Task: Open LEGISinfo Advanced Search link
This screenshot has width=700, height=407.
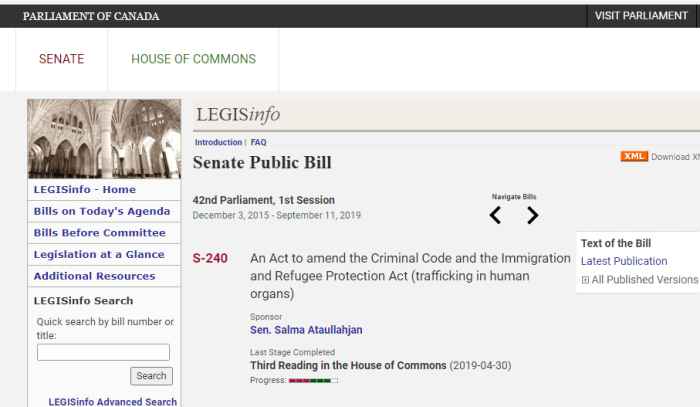Action: tap(112, 402)
